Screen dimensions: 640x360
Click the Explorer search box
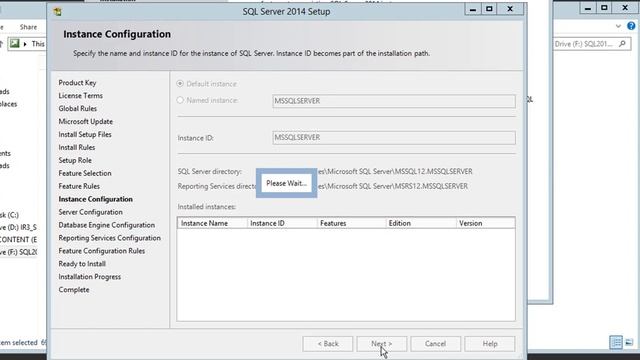point(591,44)
